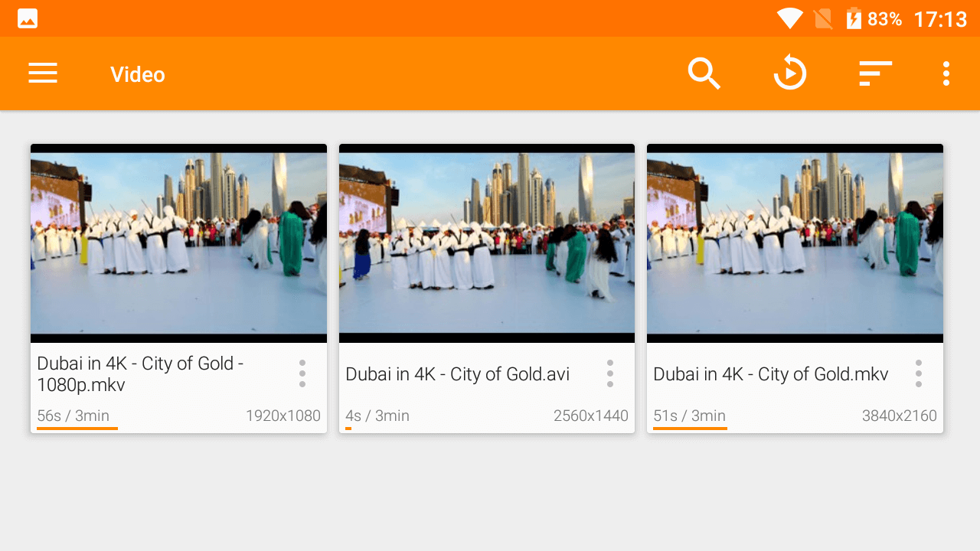Tap the Wi-Fi status icon

pyautogui.click(x=789, y=18)
